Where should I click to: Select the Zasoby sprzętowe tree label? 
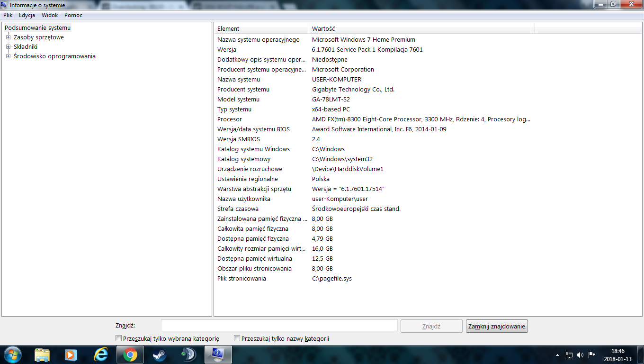coord(39,37)
